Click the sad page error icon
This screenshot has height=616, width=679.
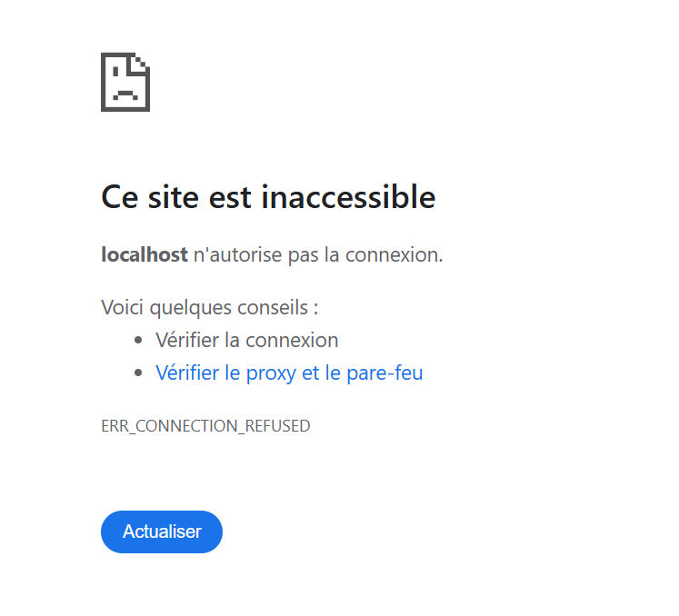[x=125, y=82]
